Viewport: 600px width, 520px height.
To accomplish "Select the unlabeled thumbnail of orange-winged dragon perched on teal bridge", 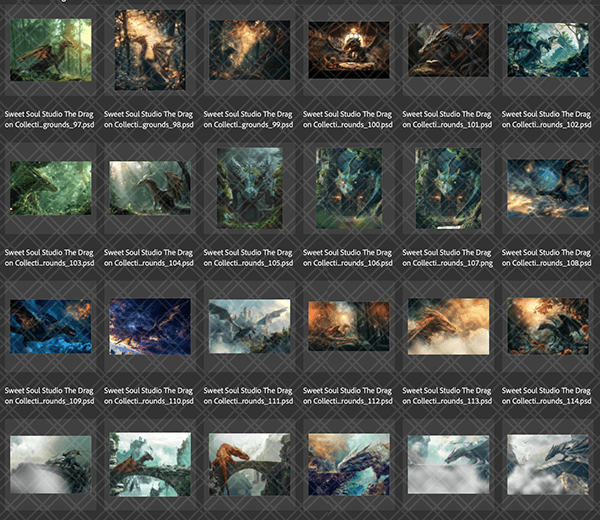I will pyautogui.click(x=150, y=465).
